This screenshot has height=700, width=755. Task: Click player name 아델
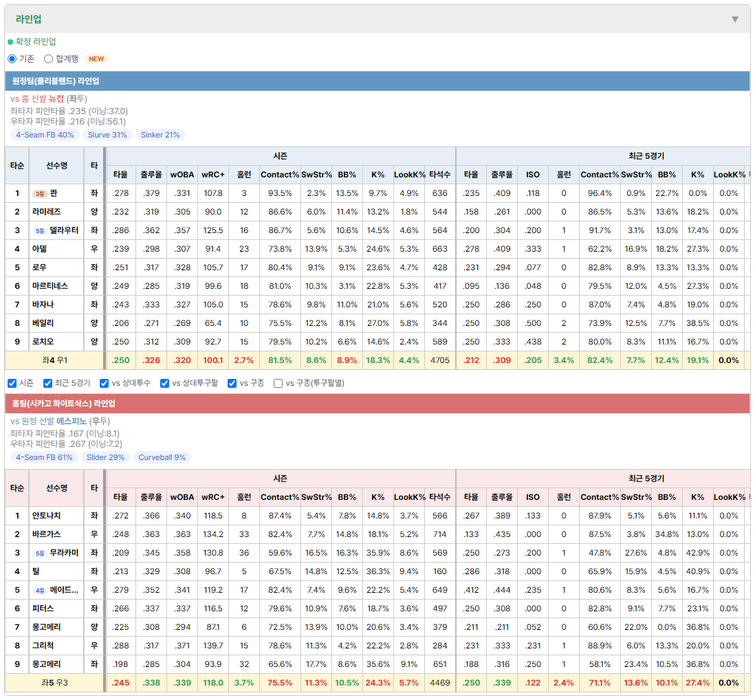tap(39, 249)
